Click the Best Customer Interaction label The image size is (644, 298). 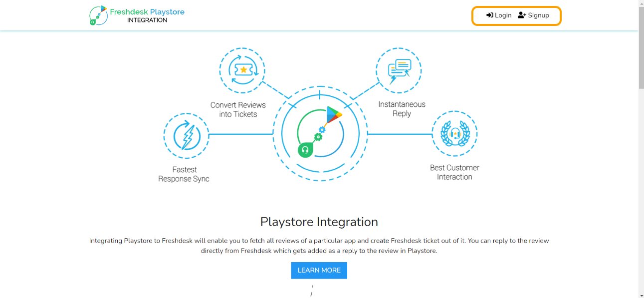point(454,172)
